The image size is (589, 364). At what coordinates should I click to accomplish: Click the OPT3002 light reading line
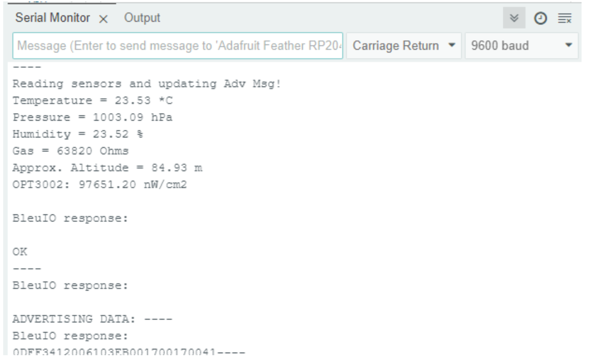click(100, 184)
